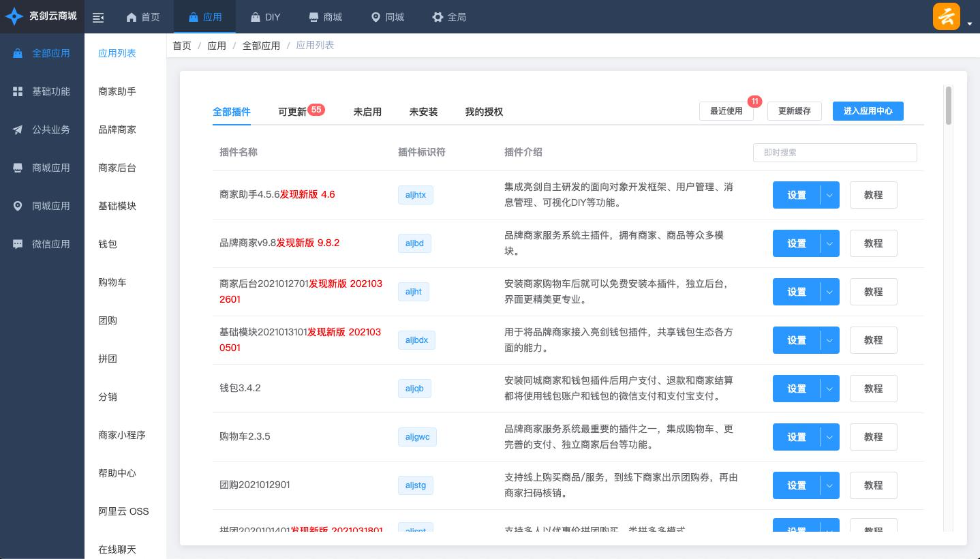Select 微信应用 in left sidebar
Viewport: 980px width, 559px height.
pyautogui.click(x=42, y=244)
